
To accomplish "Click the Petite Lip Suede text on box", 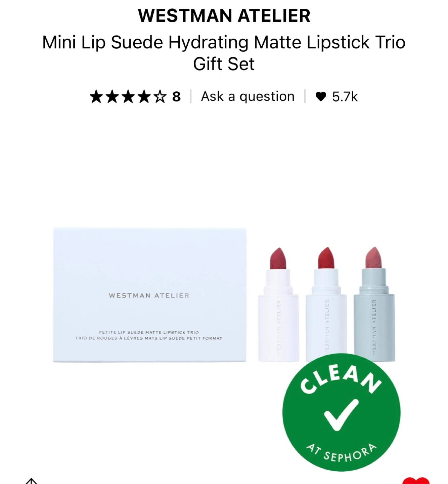I will 149,332.
